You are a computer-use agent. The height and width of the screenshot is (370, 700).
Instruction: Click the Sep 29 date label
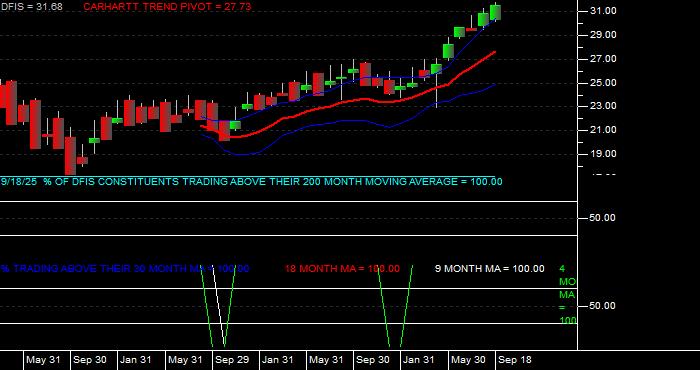tap(232, 360)
